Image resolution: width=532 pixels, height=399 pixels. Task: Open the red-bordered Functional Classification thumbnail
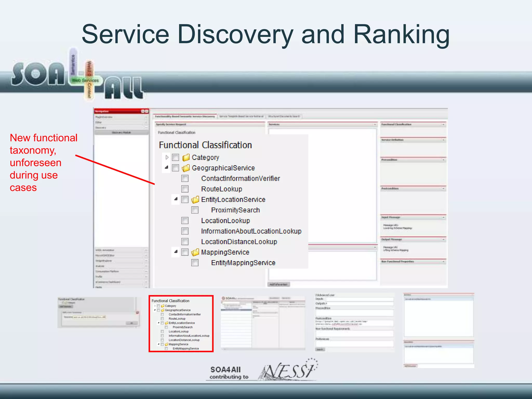(x=181, y=324)
